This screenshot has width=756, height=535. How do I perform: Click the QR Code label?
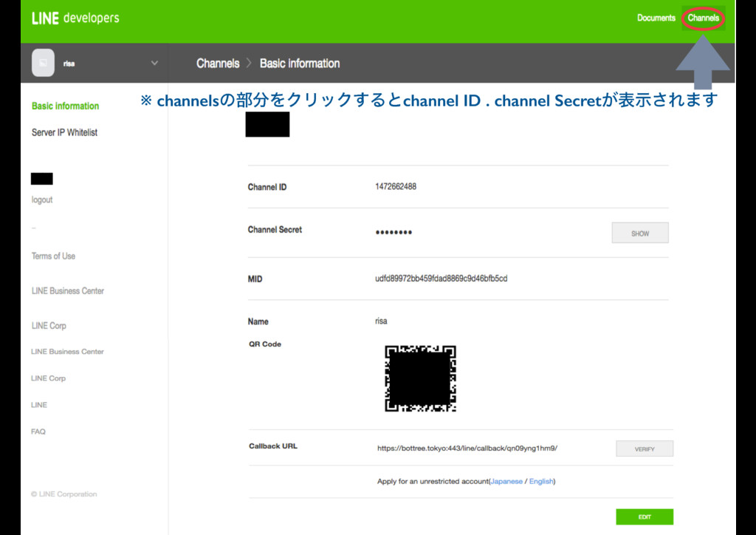pyautogui.click(x=265, y=344)
